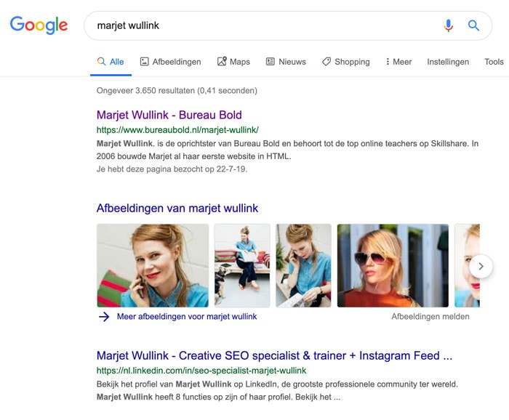Screen dimensions: 509x420
Task: Open first photo of woman on phone
Action: pos(153,265)
